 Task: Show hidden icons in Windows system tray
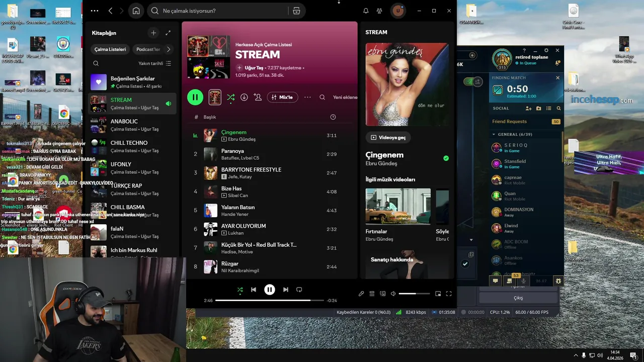click(x=576, y=355)
